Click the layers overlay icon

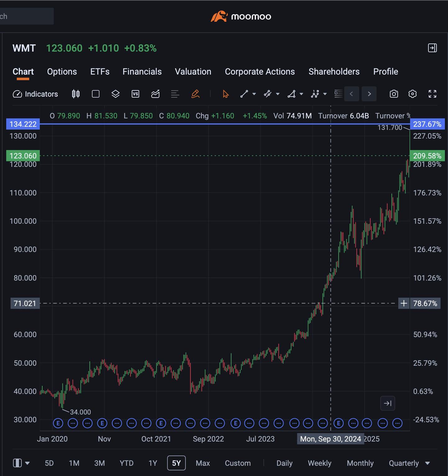click(x=116, y=94)
